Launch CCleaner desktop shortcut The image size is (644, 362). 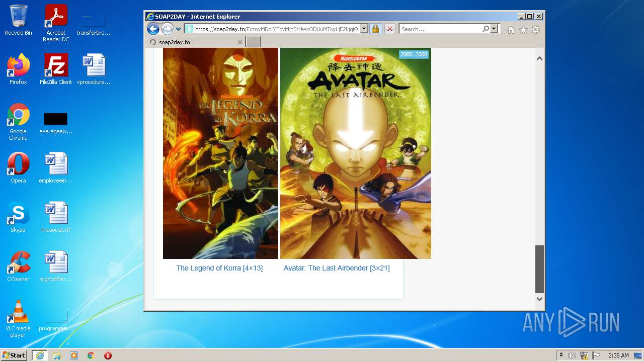18,266
